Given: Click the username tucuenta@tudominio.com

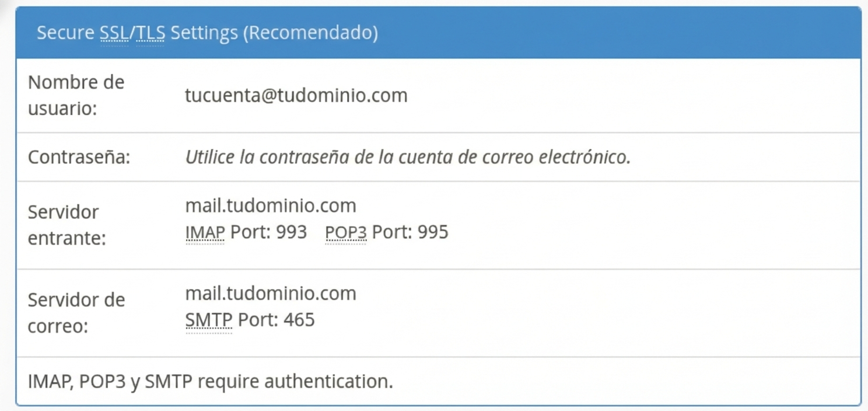Looking at the screenshot, I should coord(296,95).
